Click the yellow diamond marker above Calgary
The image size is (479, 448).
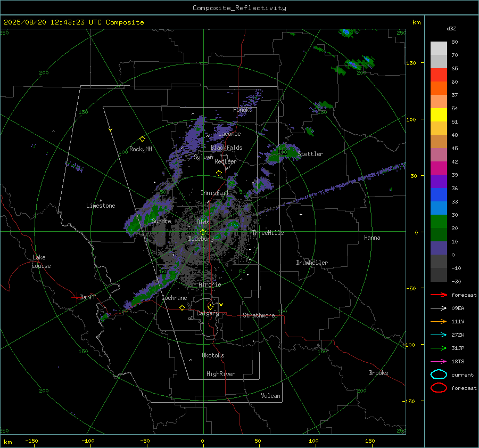[x=210, y=307]
